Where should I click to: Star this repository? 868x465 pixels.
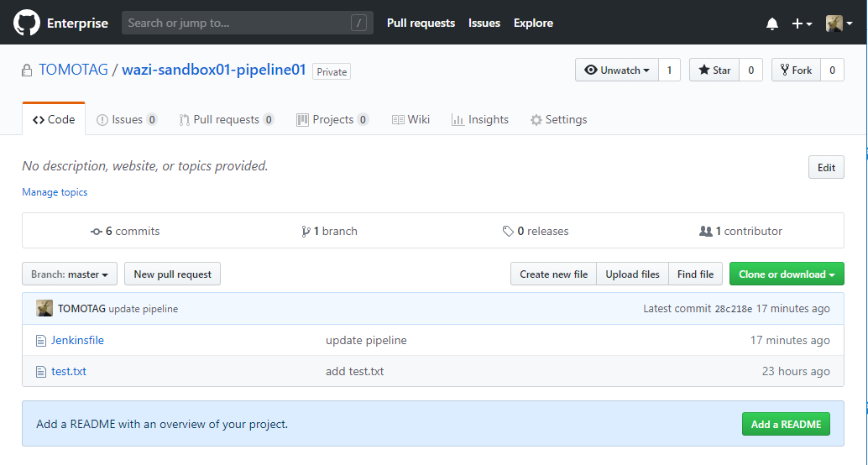(714, 70)
